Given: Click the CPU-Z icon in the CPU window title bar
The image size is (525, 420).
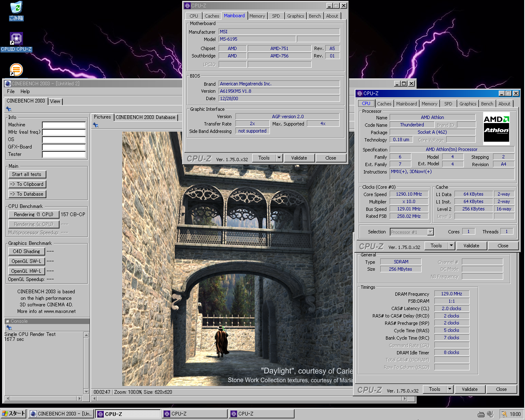Looking at the screenshot, I should click(x=360, y=94).
